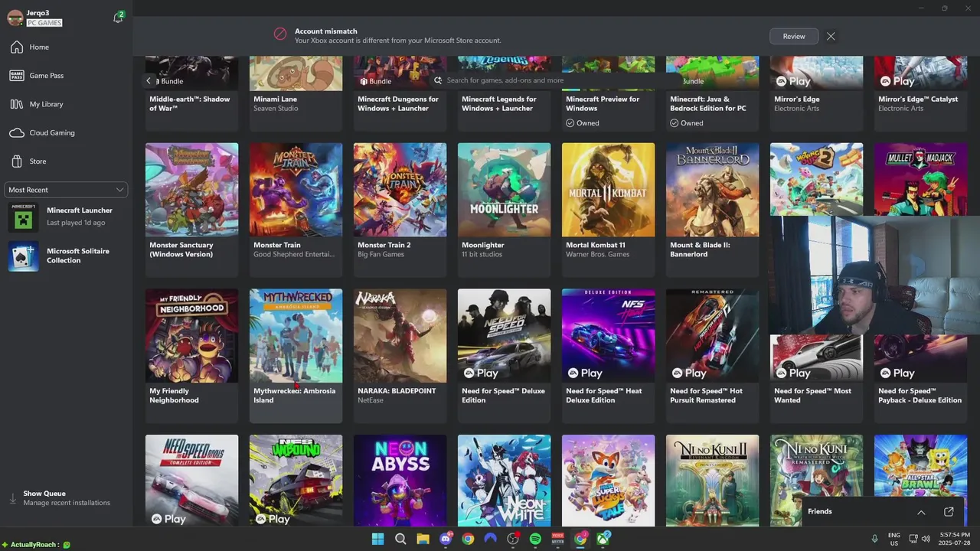
Task: Click the Review button in mismatch banner
Action: pyautogui.click(x=793, y=36)
